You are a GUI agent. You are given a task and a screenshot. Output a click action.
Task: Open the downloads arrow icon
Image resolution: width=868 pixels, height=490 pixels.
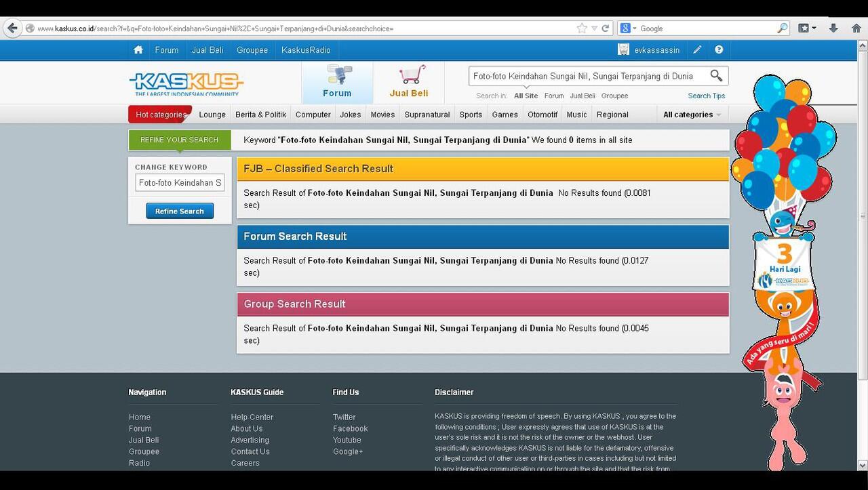833,28
